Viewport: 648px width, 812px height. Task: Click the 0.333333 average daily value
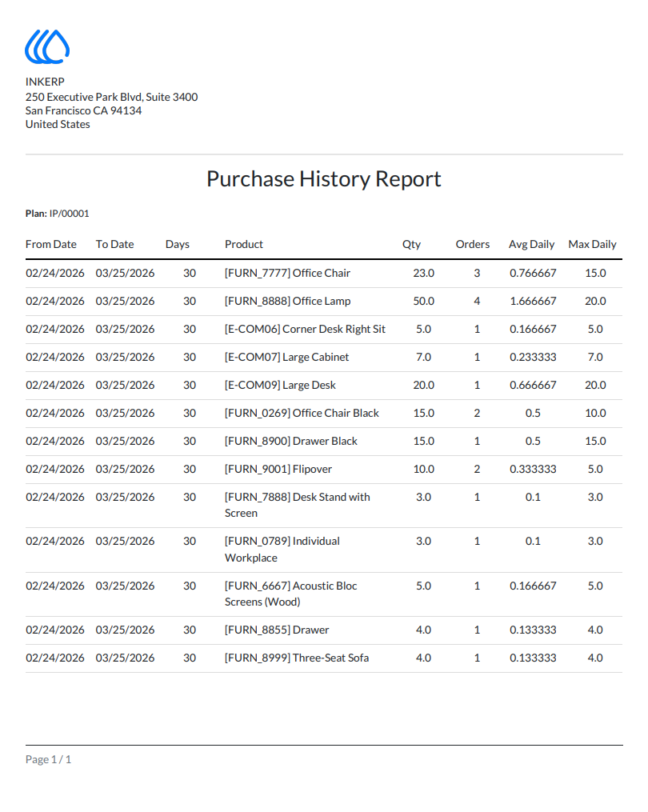pyautogui.click(x=533, y=469)
